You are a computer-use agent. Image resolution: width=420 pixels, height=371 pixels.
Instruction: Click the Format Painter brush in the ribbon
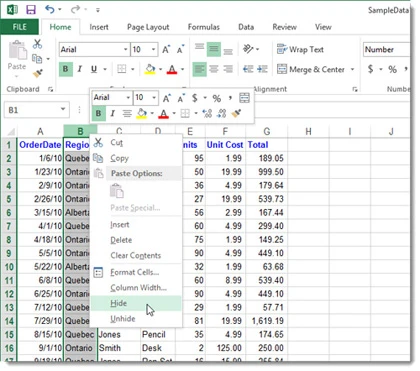point(38,73)
